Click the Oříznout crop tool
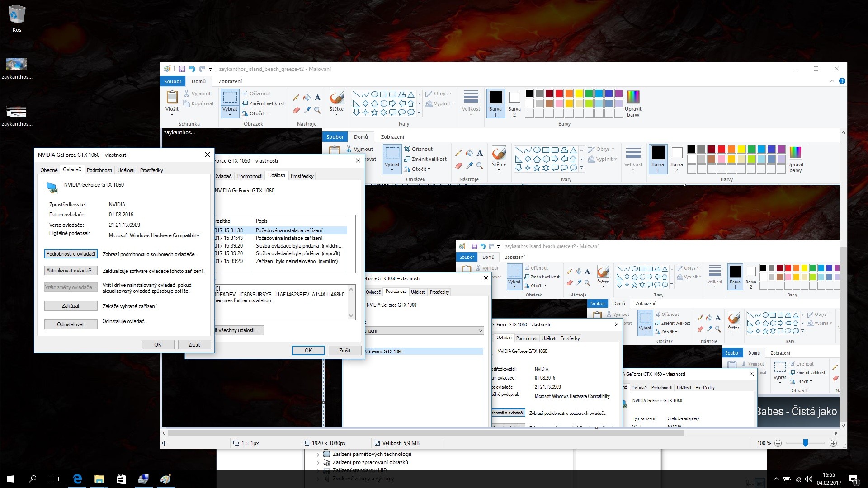The height and width of the screenshot is (488, 868). click(256, 94)
